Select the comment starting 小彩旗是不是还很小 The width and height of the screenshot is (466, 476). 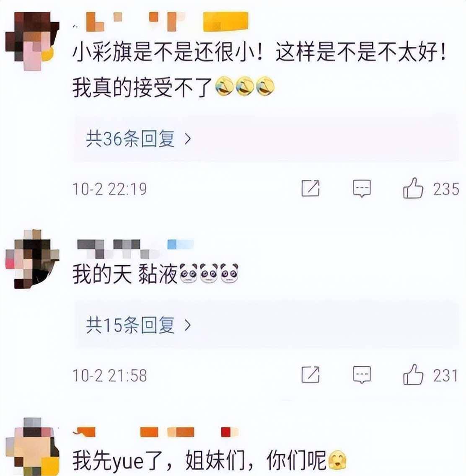tap(259, 70)
